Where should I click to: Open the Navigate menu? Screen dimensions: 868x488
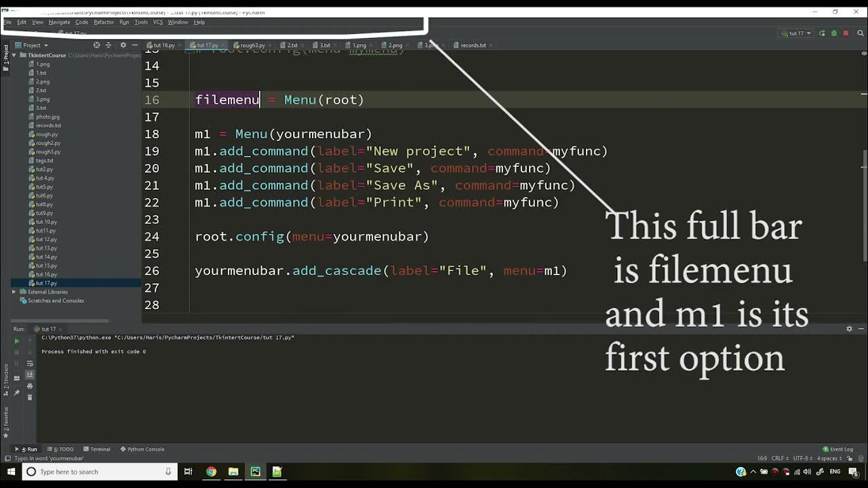59,22
